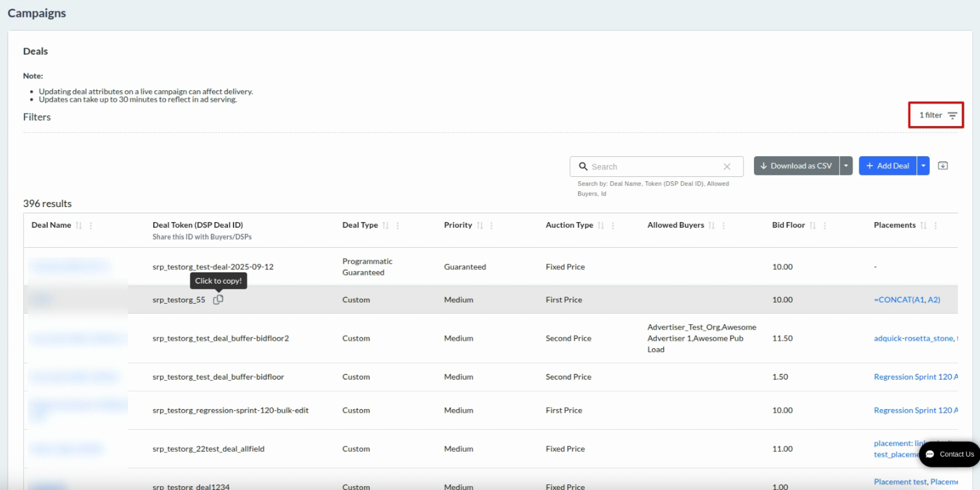Open Priority column options menu
The height and width of the screenshot is (490, 980).
(x=491, y=226)
